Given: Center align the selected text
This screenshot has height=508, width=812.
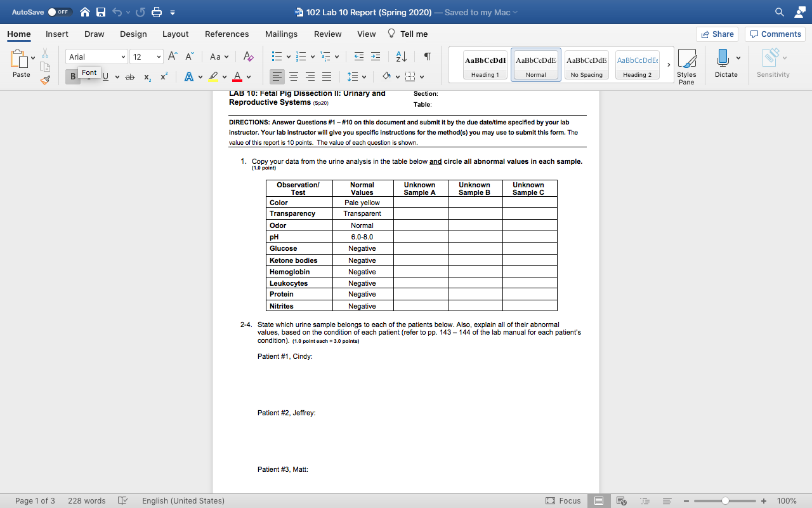Looking at the screenshot, I should (293, 76).
